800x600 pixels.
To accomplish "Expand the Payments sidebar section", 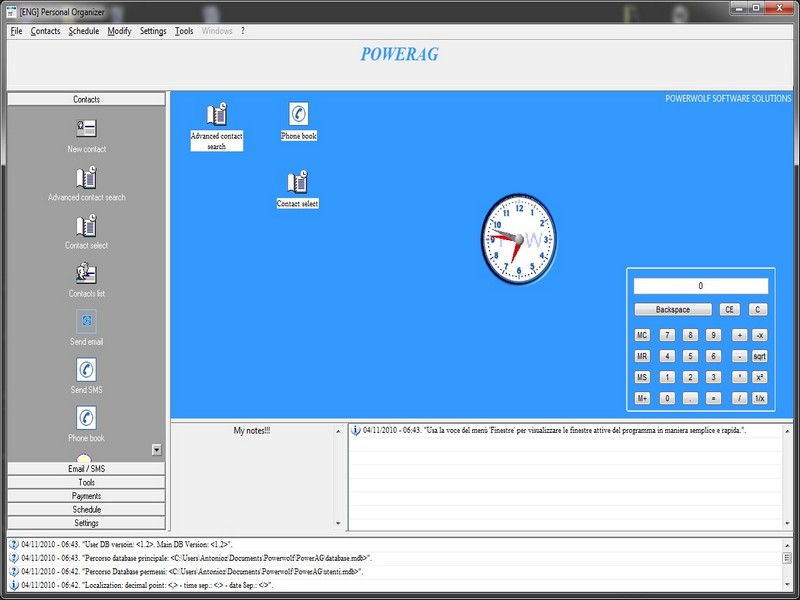I will (86, 496).
